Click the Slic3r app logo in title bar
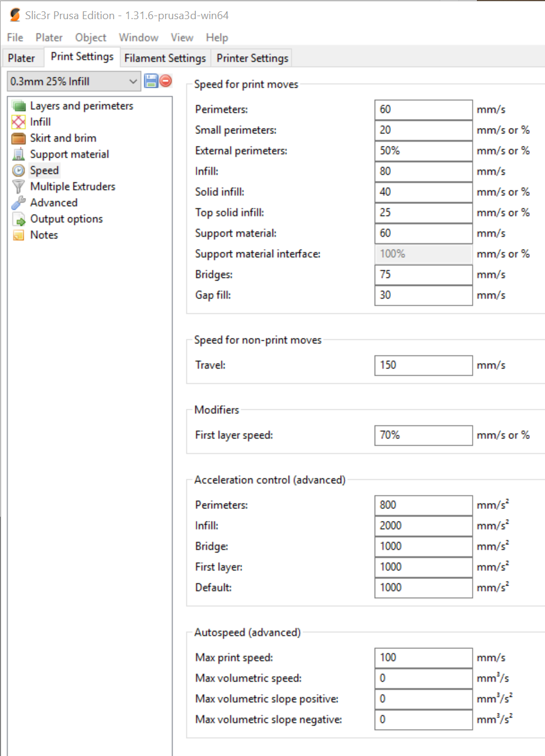The height and width of the screenshot is (756, 545). (15, 15)
